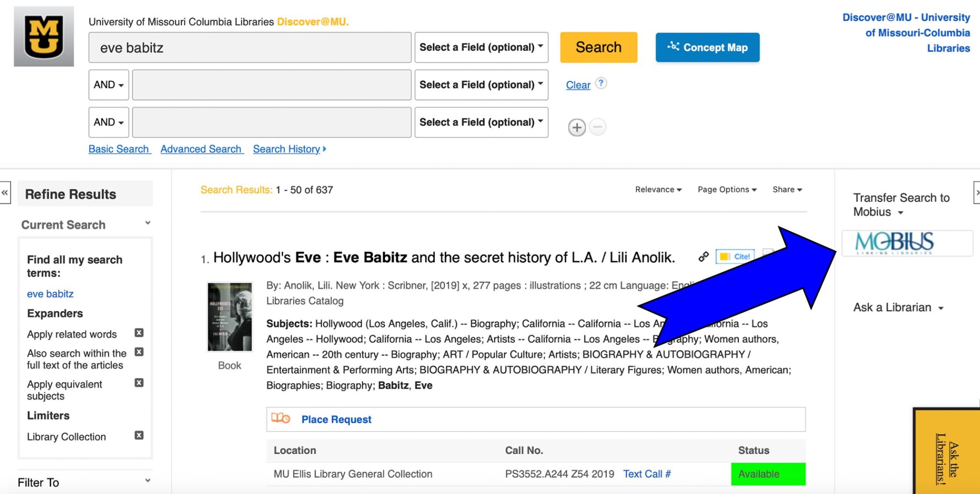Click the Place Request book icon

(x=280, y=418)
